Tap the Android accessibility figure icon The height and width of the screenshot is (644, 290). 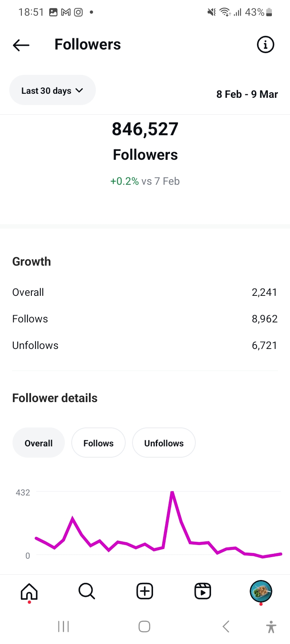point(271,627)
